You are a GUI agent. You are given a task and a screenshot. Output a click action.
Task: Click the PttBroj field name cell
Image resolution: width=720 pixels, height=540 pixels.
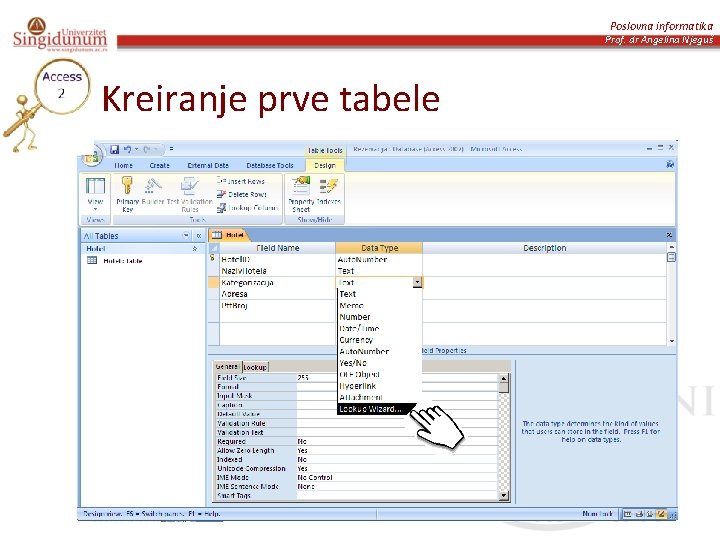point(278,305)
